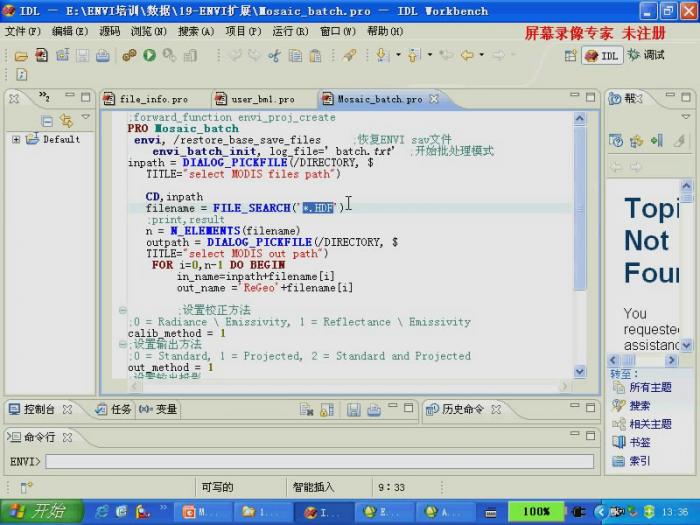Click the Open file folder icon
This screenshot has width=700, height=525.
(x=21, y=56)
